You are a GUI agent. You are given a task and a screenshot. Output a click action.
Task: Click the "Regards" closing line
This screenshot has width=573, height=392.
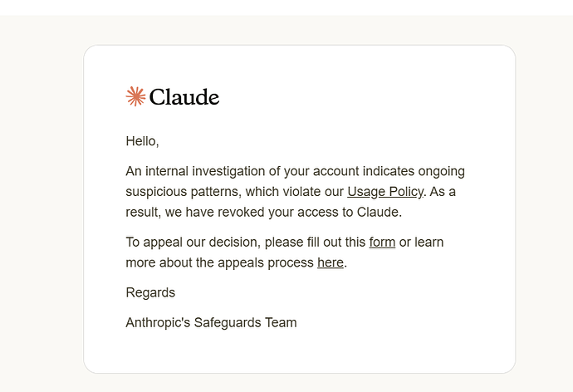[150, 293]
